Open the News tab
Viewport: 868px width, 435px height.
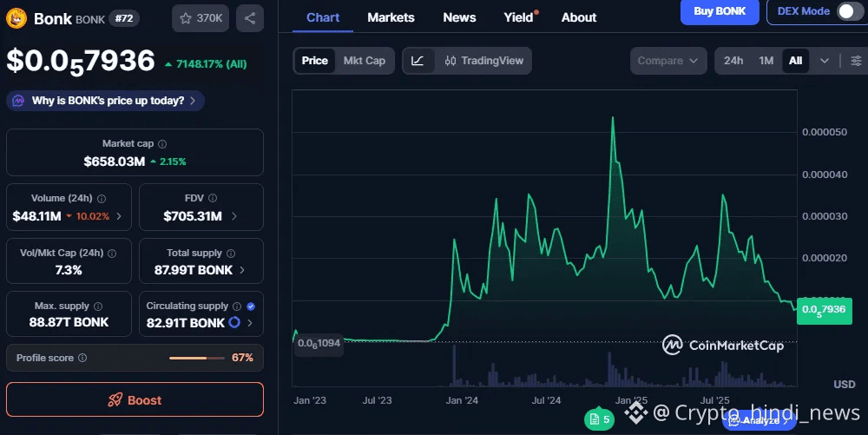pyautogui.click(x=459, y=17)
